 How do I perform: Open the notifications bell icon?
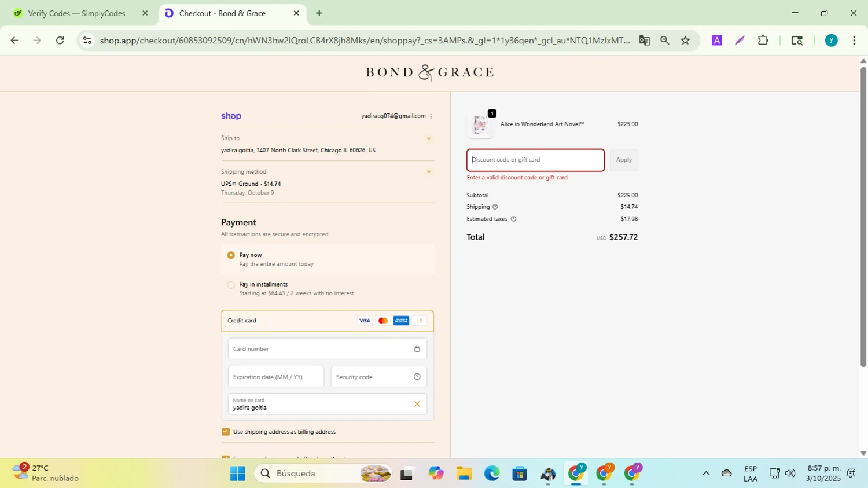pyautogui.click(x=851, y=474)
